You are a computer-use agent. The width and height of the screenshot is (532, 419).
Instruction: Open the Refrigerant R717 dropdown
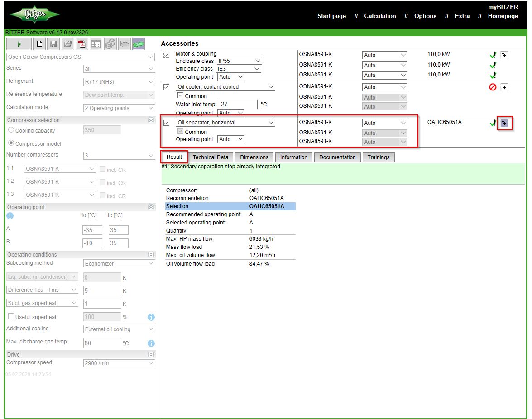click(x=119, y=82)
